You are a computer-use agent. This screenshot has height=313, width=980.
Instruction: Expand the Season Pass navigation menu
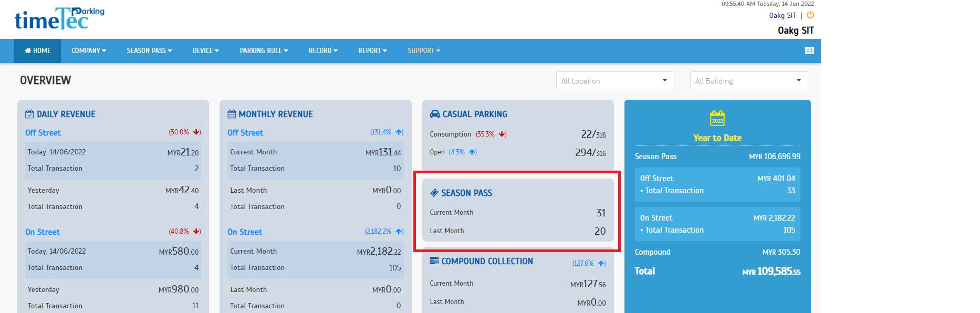tap(149, 51)
